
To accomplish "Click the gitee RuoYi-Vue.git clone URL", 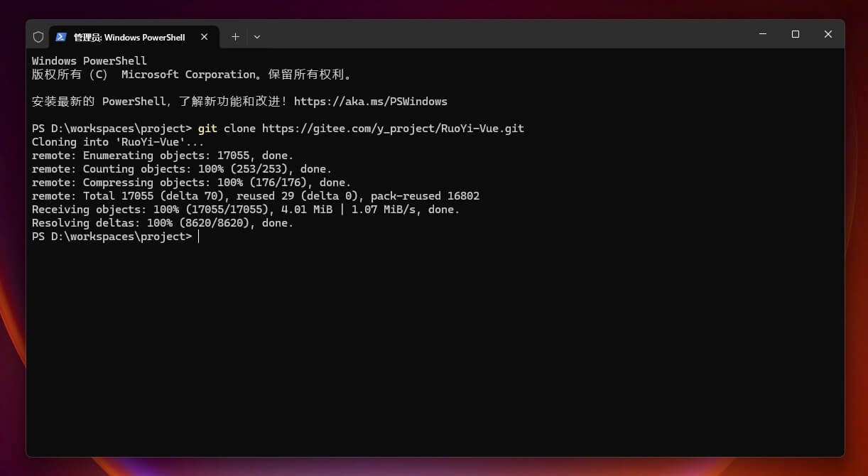I will click(393, 129).
